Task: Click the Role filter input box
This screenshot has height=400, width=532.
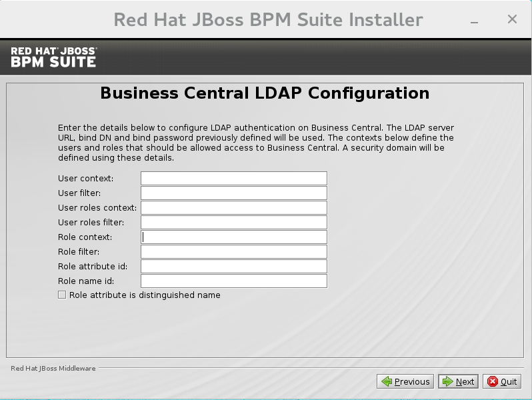Action: coord(233,252)
